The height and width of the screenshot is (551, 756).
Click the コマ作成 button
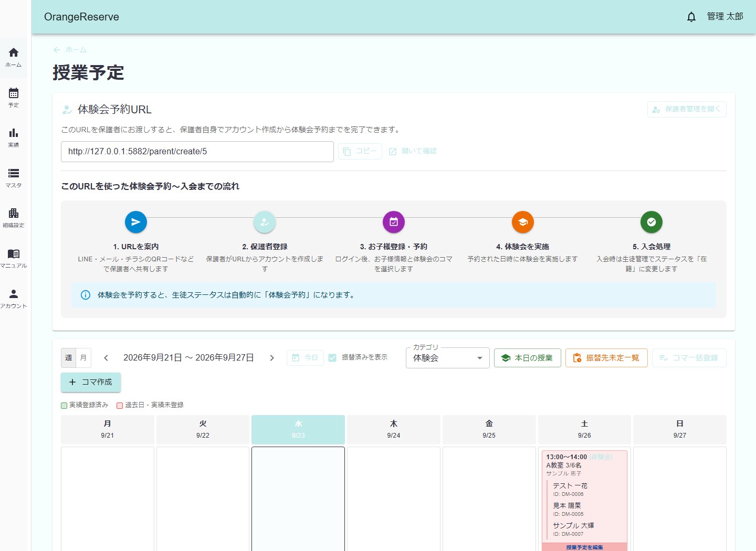pyautogui.click(x=91, y=382)
